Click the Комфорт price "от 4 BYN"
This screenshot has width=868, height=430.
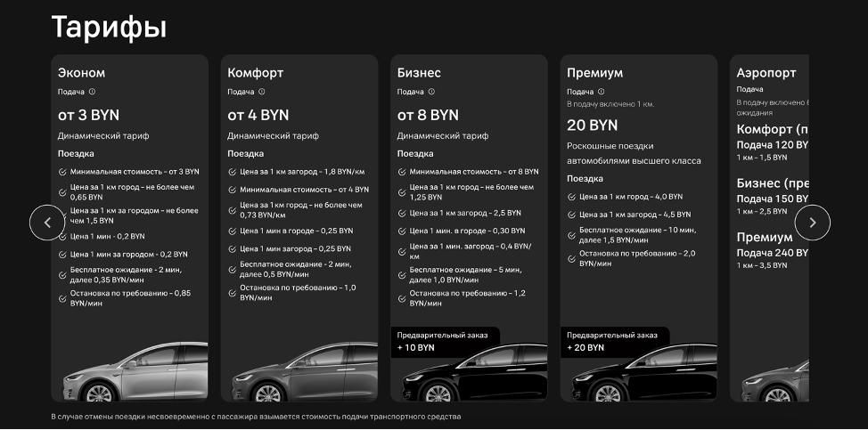pos(258,115)
